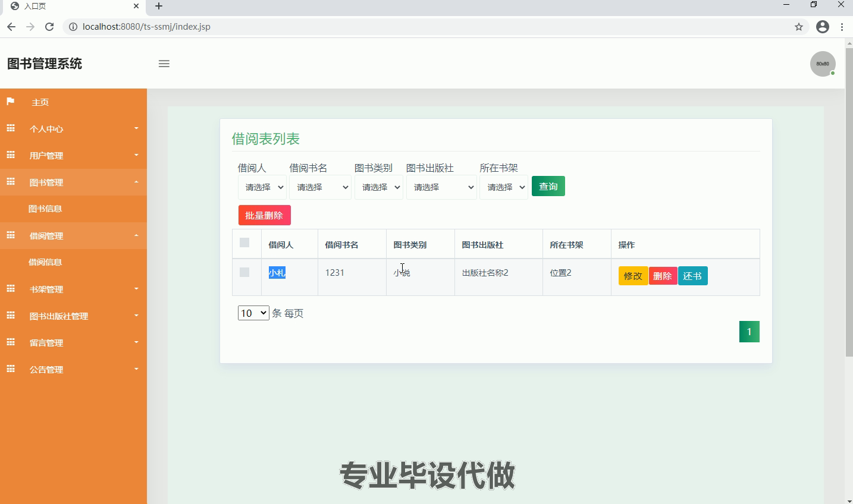Expand 书架管理 with its arrow

[x=136, y=289]
